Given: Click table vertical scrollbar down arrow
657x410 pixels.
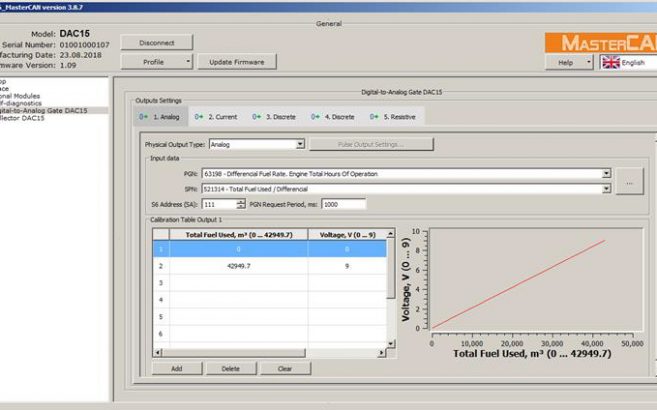Looking at the screenshot, I should [x=391, y=344].
